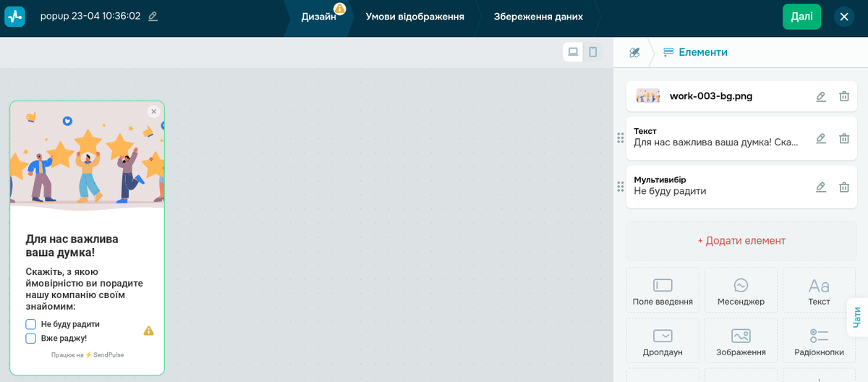Edit the Мультивибір element
The height and width of the screenshot is (382, 868).
tap(821, 187)
